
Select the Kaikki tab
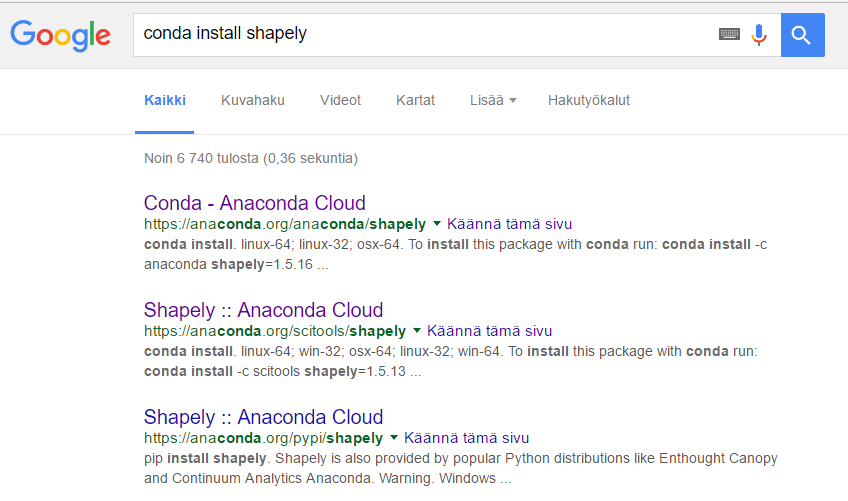(x=165, y=101)
